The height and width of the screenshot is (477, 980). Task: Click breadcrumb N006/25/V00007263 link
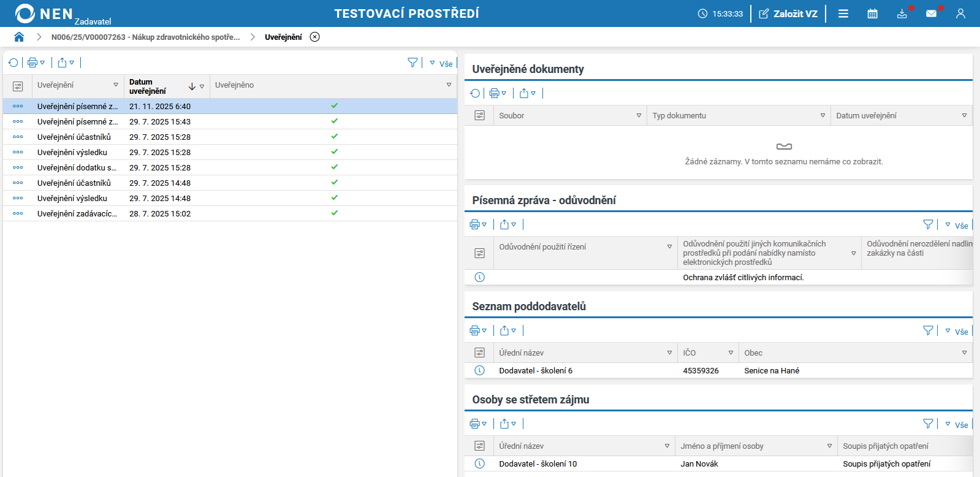tap(146, 37)
